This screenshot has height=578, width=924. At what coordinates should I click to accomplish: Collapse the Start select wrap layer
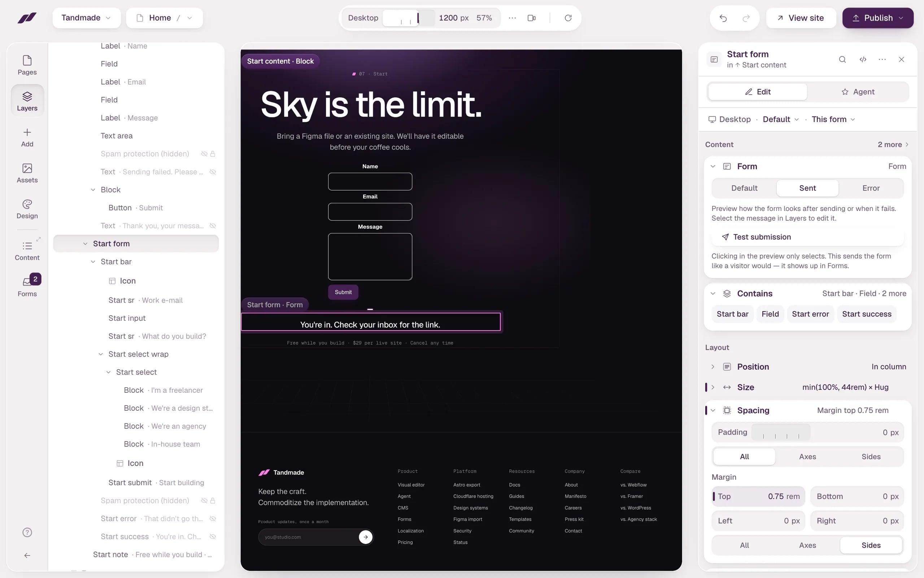click(x=100, y=354)
